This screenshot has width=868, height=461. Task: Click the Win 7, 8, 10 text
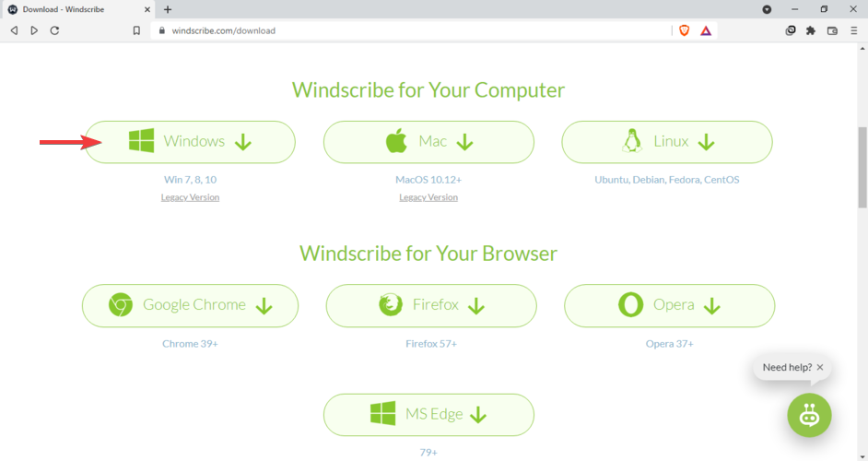click(x=190, y=180)
